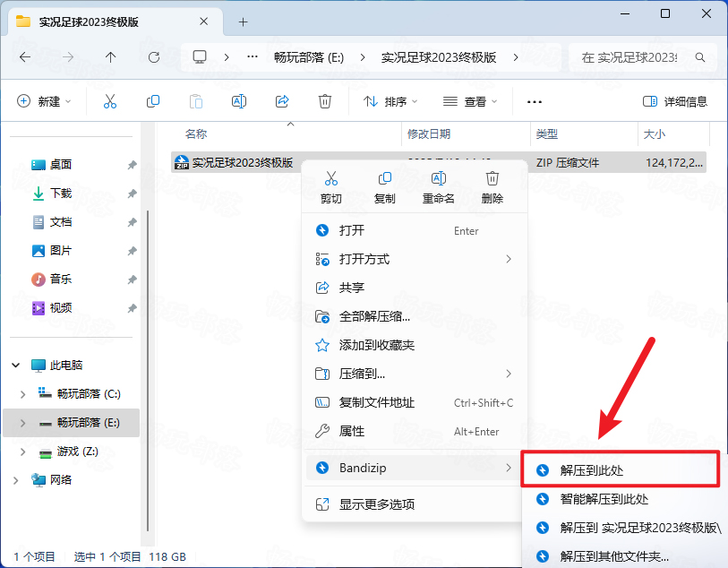Go up one folder level arrow
The width and height of the screenshot is (728, 568).
[110, 57]
